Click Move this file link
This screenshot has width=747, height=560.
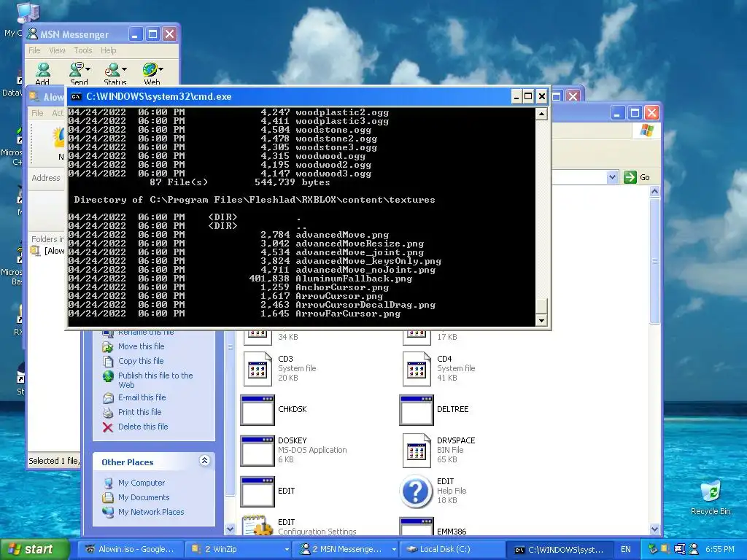[x=141, y=346]
